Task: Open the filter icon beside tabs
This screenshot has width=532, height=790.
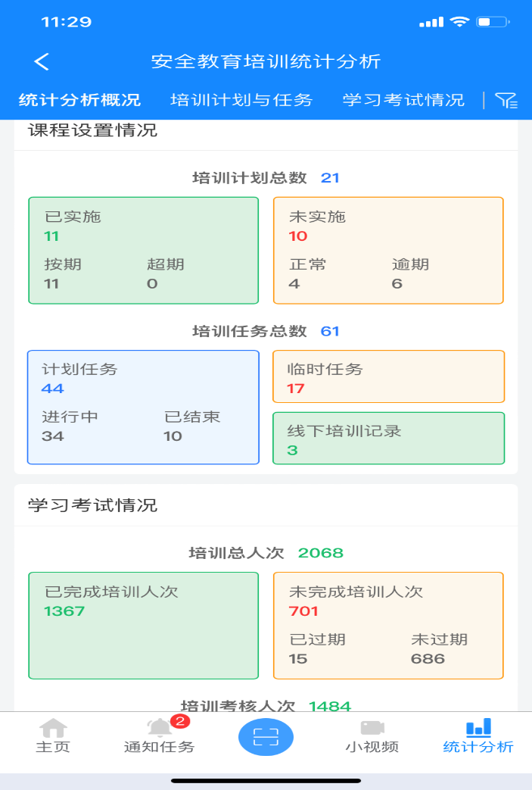Action: coord(506,100)
